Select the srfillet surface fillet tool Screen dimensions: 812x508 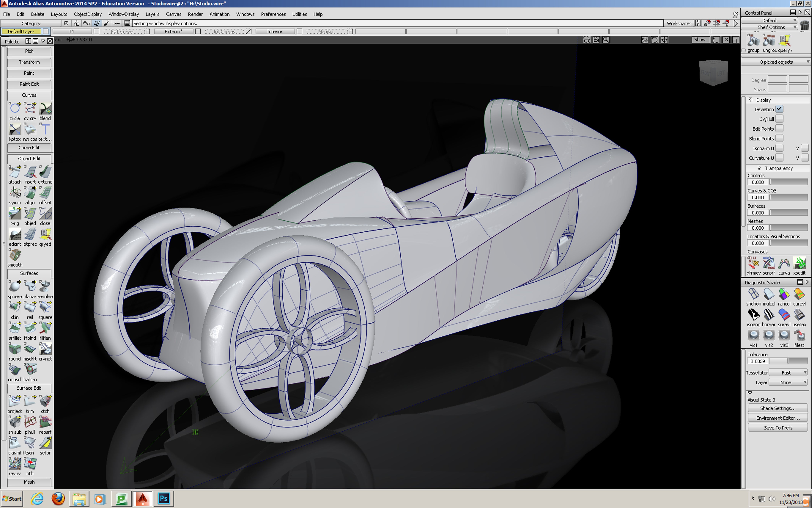tap(15, 328)
